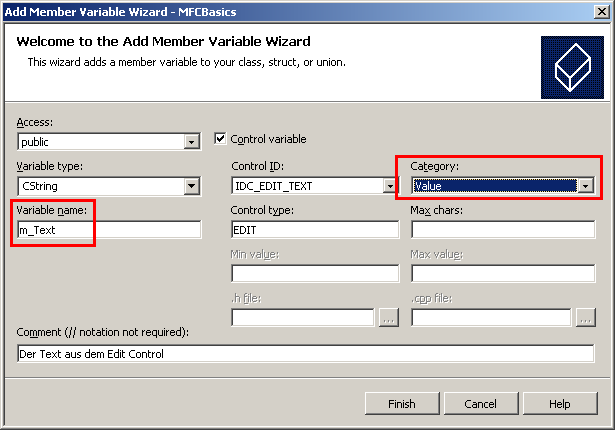Click the wizard cube logo icon
This screenshot has height=430, width=615.
coord(572,67)
